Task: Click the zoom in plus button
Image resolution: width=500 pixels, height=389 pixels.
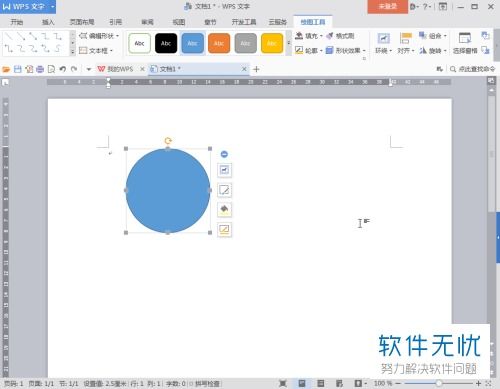Action: [x=478, y=384]
